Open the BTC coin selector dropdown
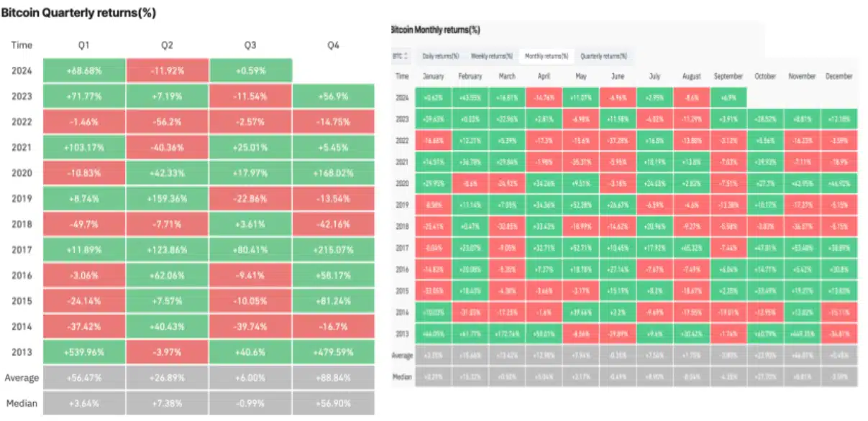 (x=400, y=56)
